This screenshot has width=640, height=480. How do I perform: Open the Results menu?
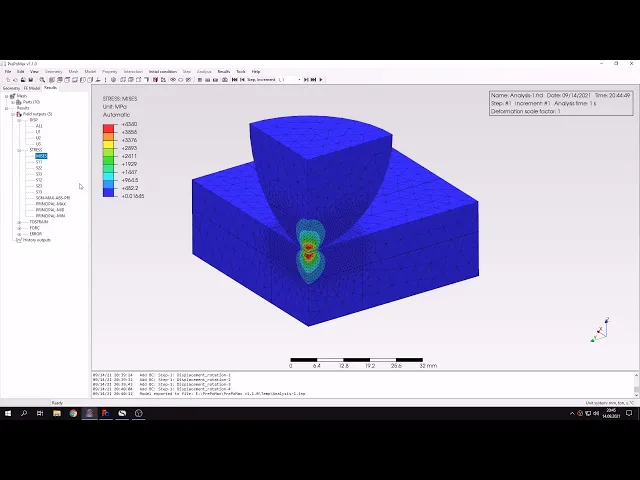click(224, 72)
